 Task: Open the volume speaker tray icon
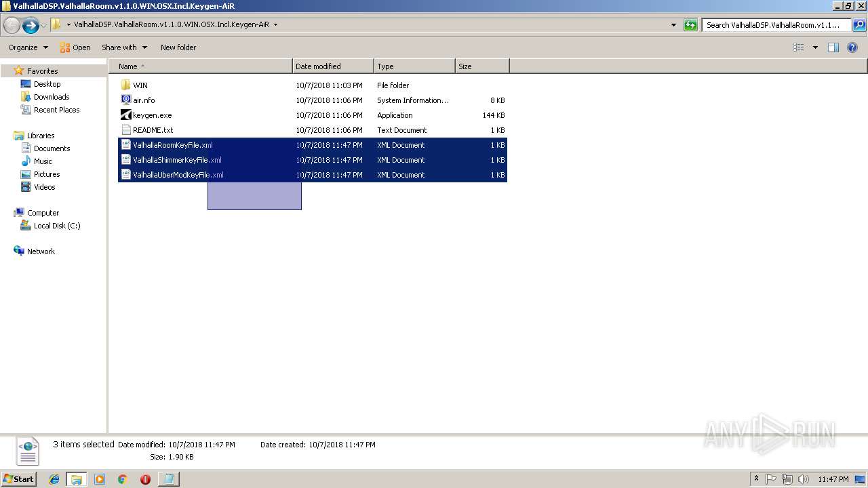click(x=804, y=479)
